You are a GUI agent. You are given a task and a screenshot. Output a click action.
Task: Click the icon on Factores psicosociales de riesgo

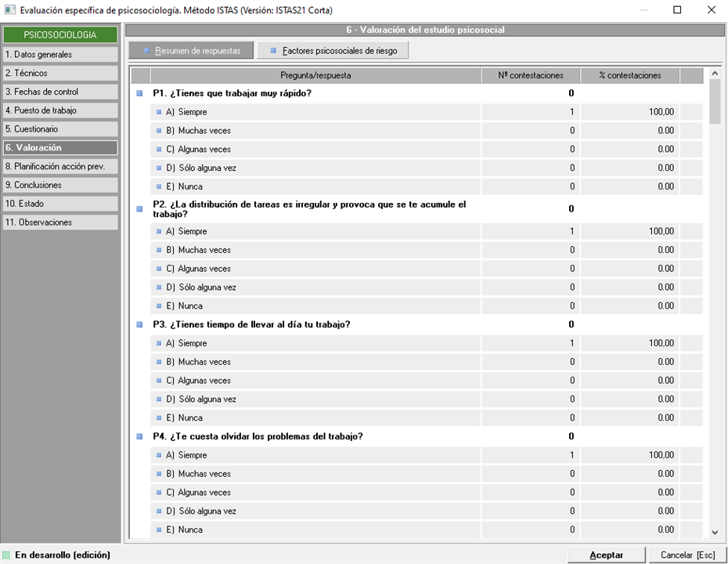(x=273, y=51)
